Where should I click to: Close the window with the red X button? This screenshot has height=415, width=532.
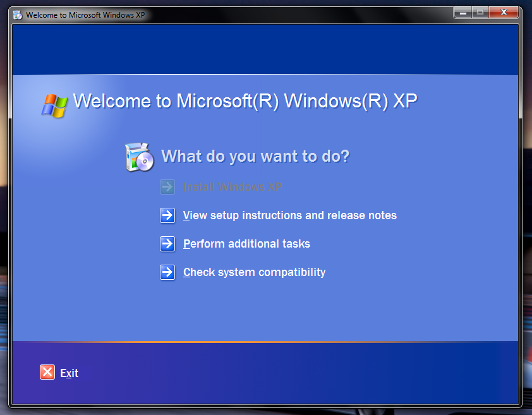click(504, 13)
